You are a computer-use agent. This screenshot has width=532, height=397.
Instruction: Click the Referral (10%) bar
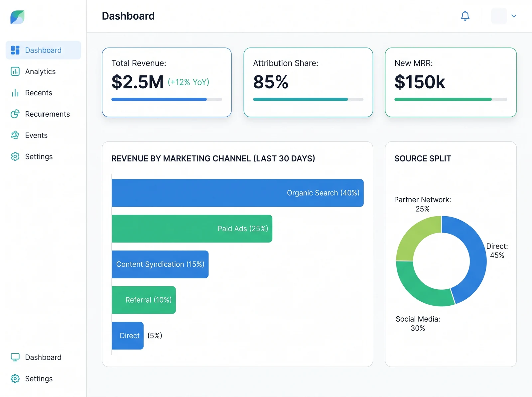[x=144, y=300]
